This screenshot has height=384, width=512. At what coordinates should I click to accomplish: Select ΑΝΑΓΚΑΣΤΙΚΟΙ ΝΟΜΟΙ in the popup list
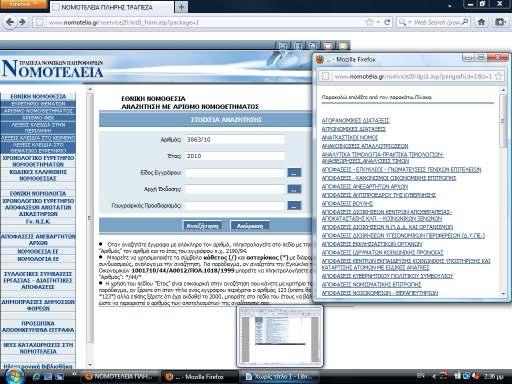coord(349,138)
